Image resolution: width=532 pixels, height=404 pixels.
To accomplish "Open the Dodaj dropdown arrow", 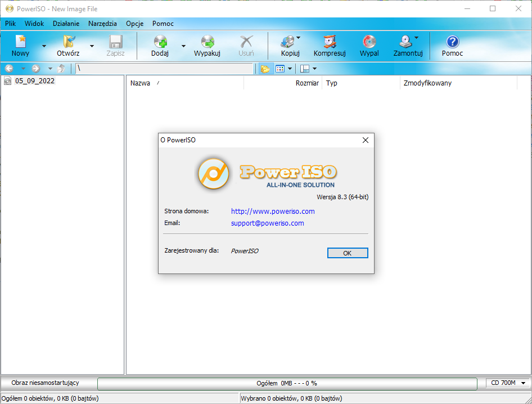I will tap(183, 46).
